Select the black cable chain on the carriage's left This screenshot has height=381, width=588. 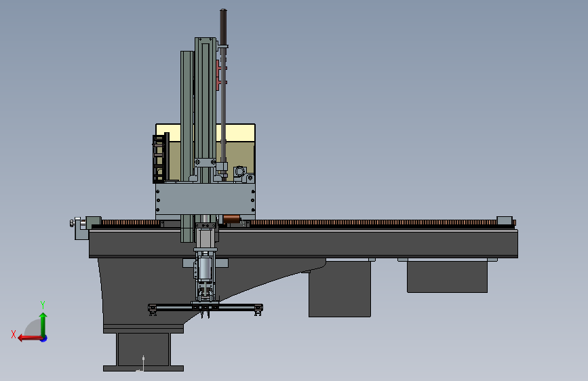click(x=159, y=159)
